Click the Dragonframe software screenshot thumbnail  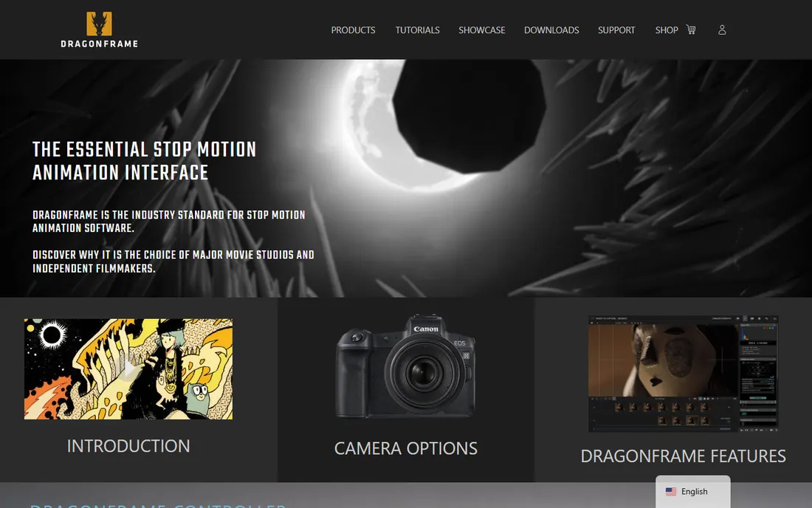(683, 374)
